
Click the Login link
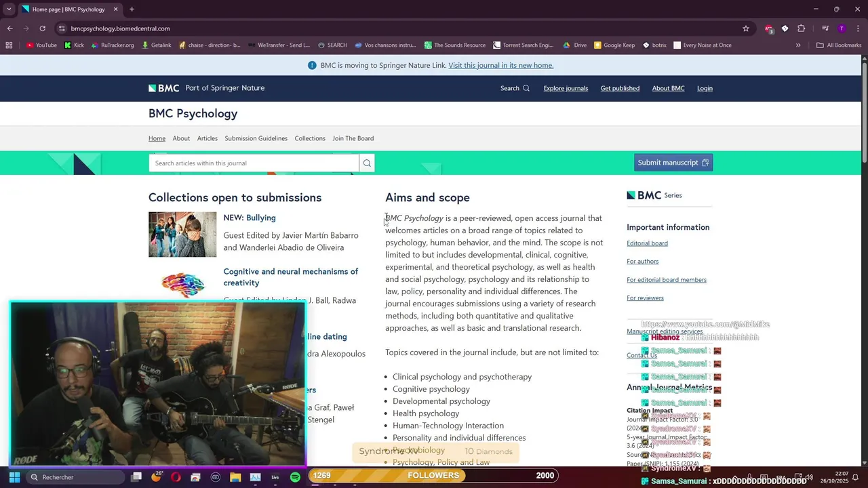coord(705,88)
